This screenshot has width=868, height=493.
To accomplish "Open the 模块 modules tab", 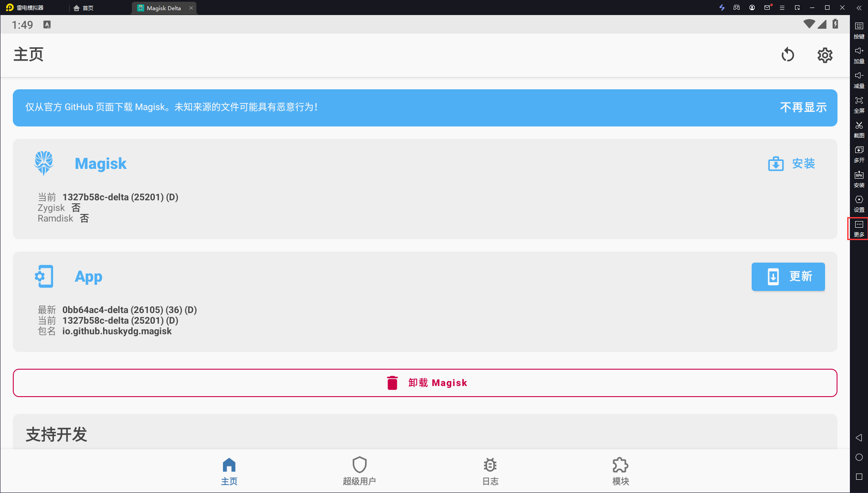I will [x=620, y=472].
